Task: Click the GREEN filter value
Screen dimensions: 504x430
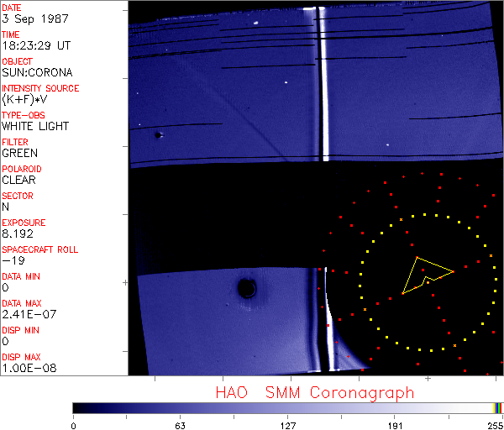Action: tap(19, 153)
